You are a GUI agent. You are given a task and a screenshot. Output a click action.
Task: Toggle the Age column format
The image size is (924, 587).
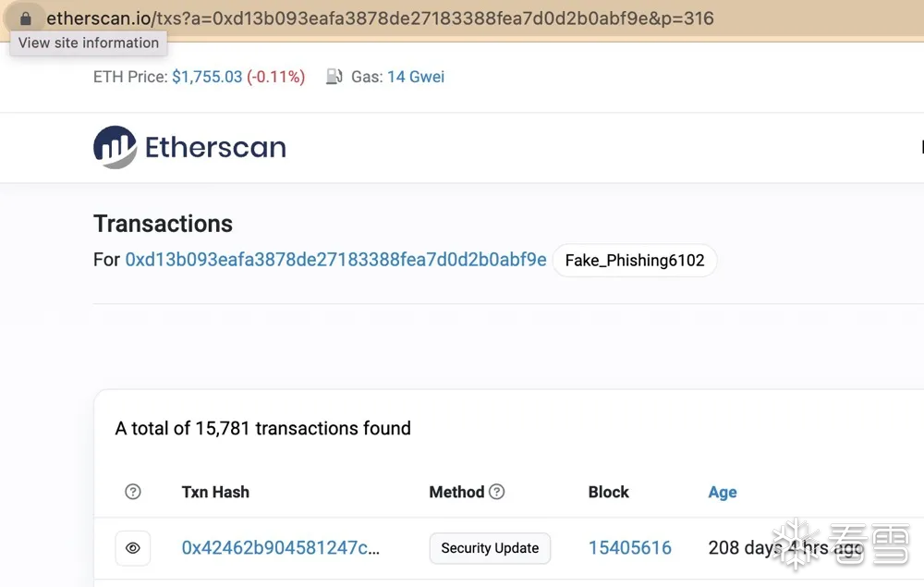coord(722,492)
